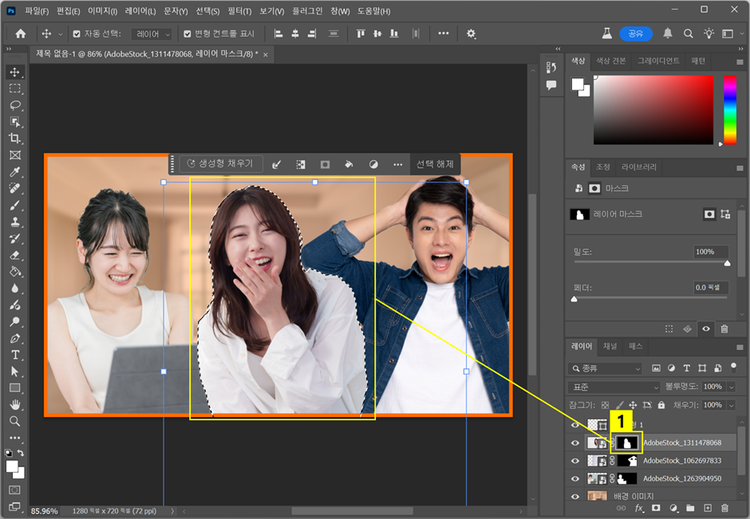
Task: Click the Home icon in options bar
Action: [x=21, y=34]
